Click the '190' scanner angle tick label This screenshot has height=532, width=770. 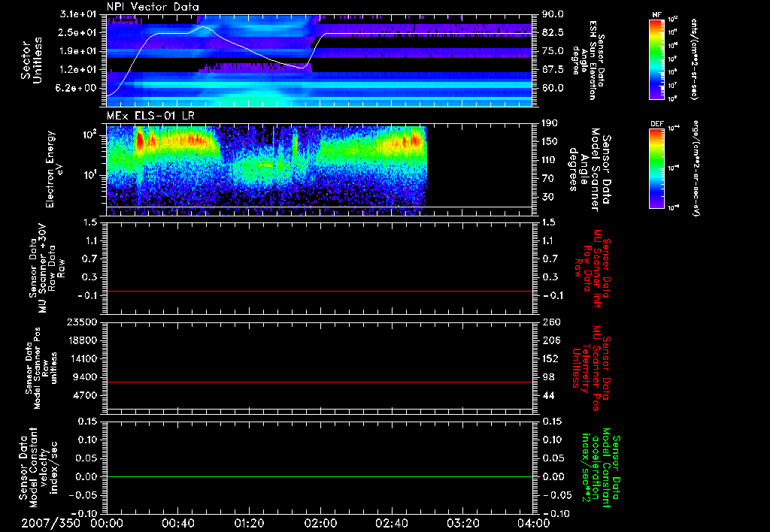click(x=550, y=123)
